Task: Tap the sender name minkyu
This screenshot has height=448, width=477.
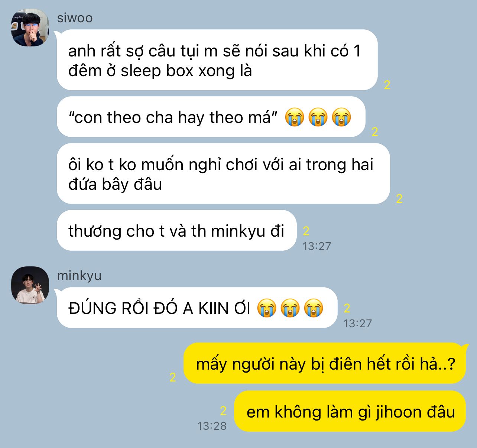Action: (79, 276)
